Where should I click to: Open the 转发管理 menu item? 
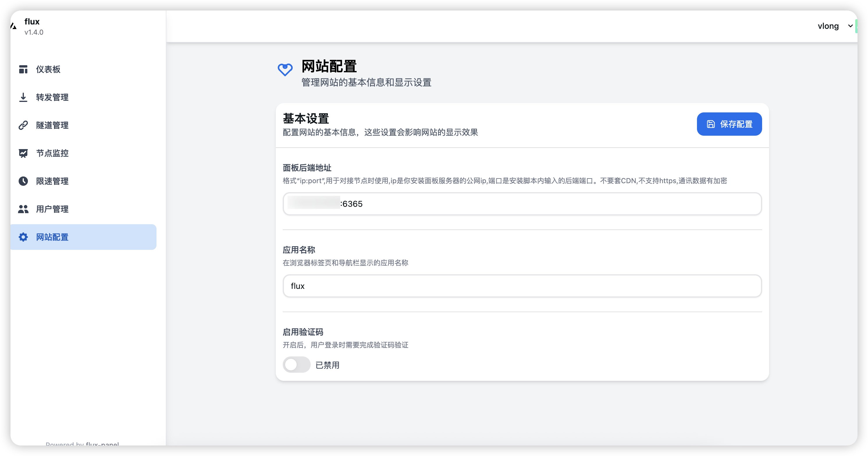[x=52, y=97]
